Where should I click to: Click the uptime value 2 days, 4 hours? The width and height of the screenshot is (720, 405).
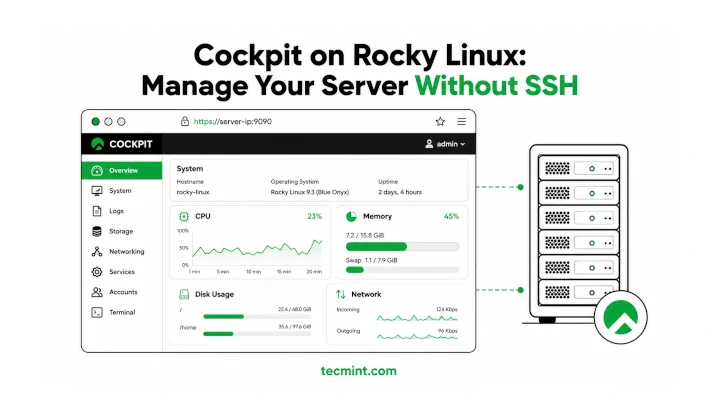click(400, 192)
